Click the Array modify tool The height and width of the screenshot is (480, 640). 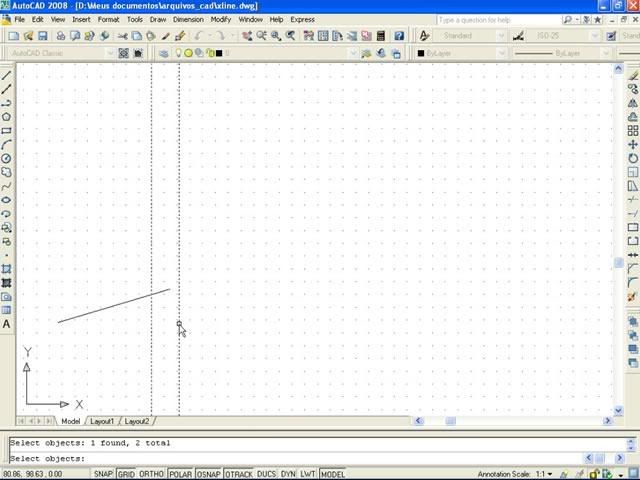(633, 131)
